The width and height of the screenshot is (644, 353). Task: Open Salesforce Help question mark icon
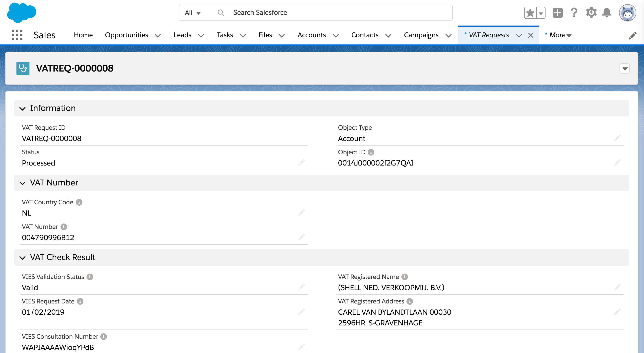click(574, 12)
